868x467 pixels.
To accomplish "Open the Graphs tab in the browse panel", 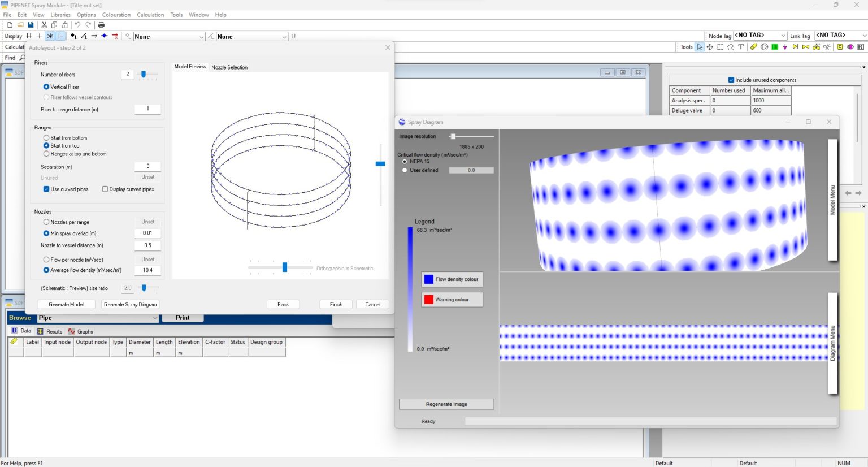I will point(84,331).
